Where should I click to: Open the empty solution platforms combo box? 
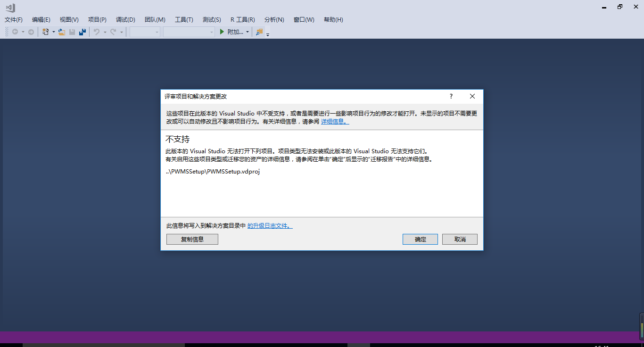coord(189,32)
